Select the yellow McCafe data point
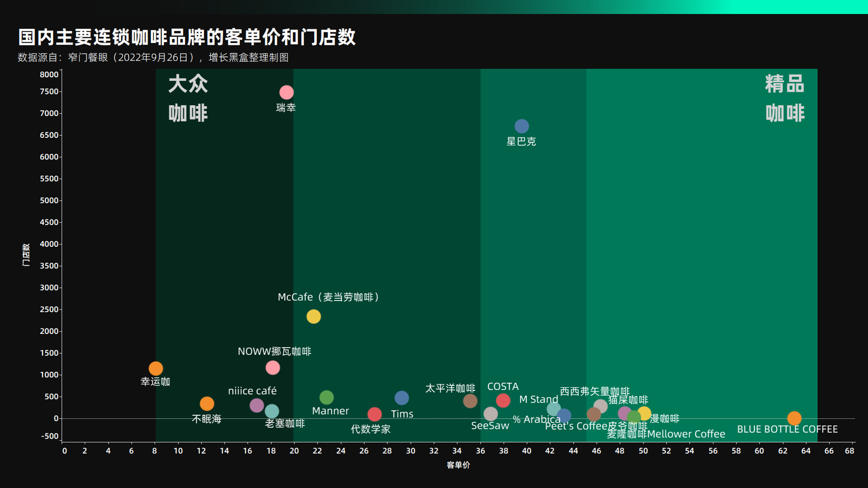This screenshot has height=488, width=868. tap(313, 316)
